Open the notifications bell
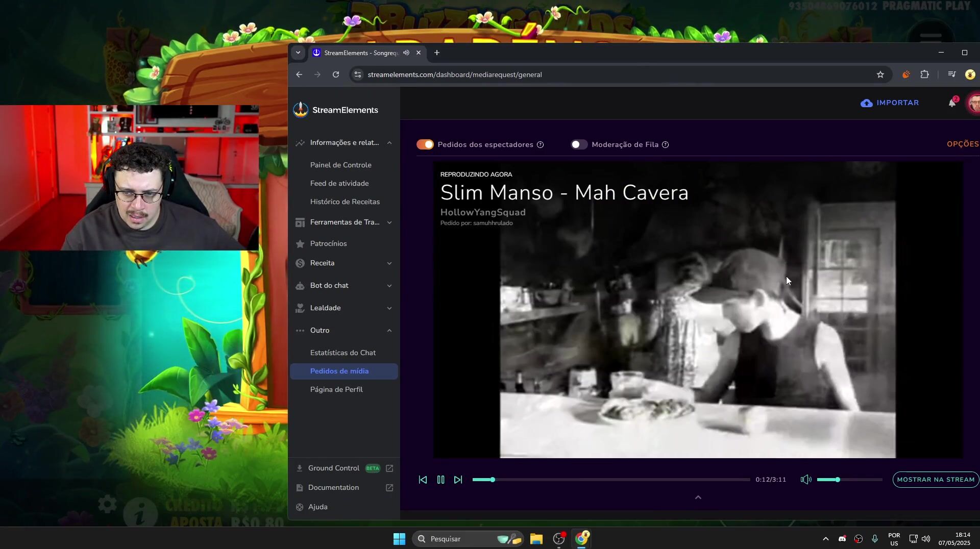Screen dimensions: 980x549 [x=952, y=103]
